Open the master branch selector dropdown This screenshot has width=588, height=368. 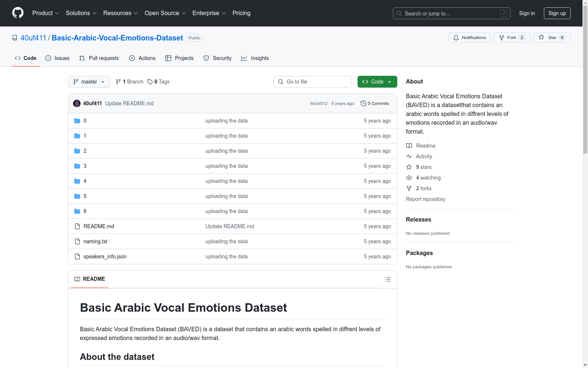[x=89, y=82]
